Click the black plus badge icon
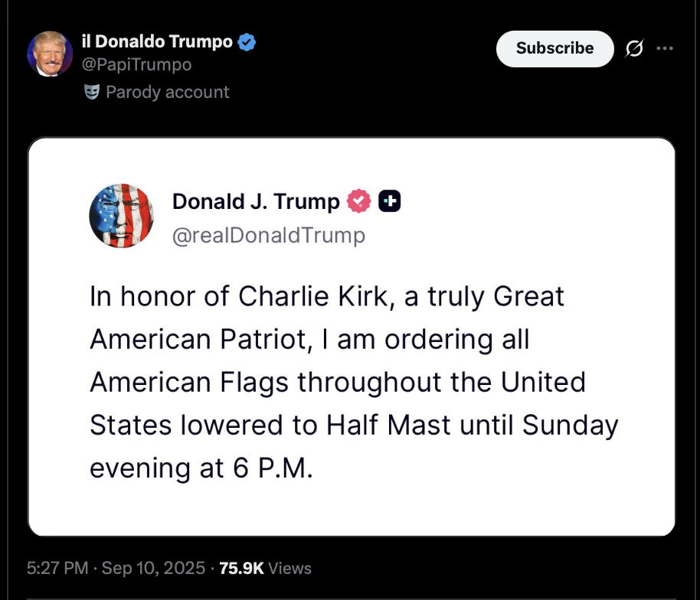This screenshot has height=600, width=700. (390, 201)
